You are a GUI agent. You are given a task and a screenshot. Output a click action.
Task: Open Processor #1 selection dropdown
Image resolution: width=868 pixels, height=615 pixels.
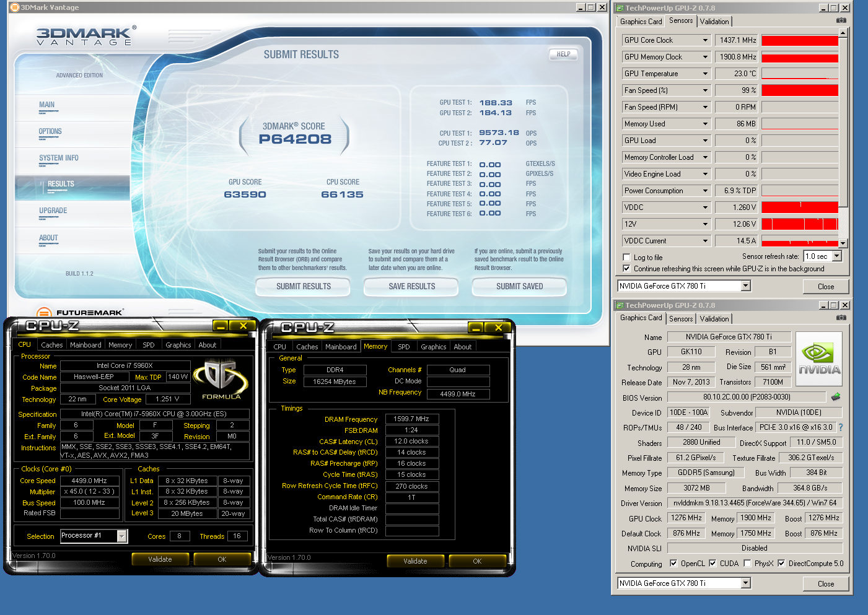(122, 536)
